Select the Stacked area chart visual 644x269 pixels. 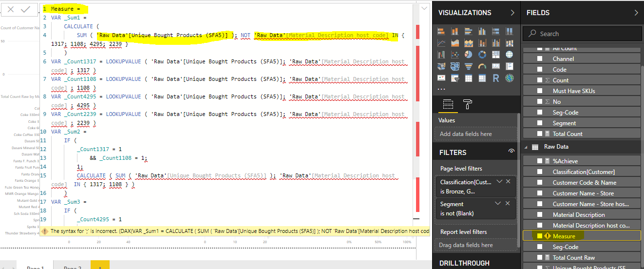click(x=469, y=43)
